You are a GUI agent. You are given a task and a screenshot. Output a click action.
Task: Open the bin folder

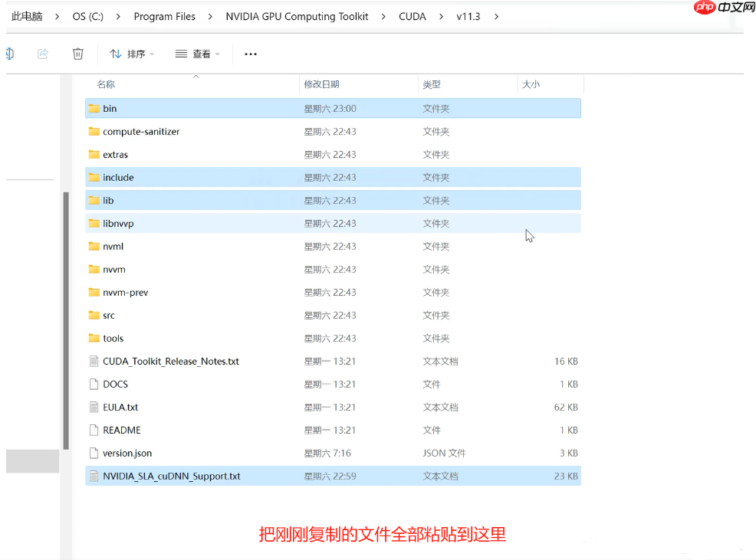113,108
